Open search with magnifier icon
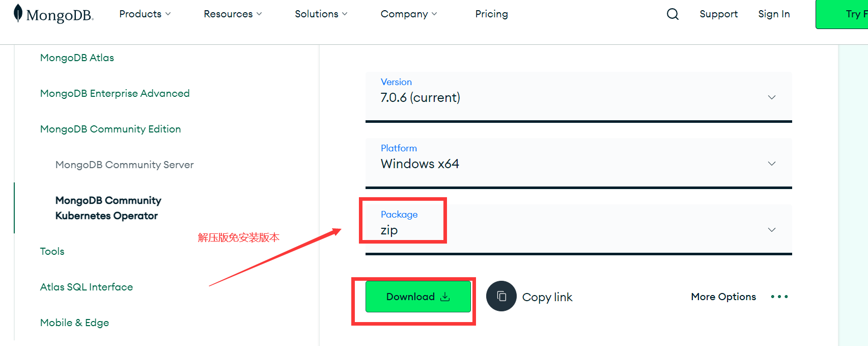This screenshot has width=868, height=346. coord(673,14)
